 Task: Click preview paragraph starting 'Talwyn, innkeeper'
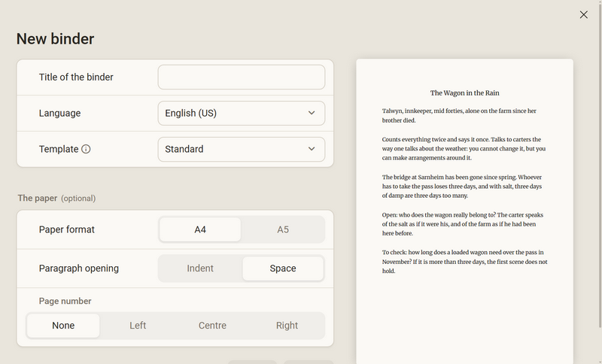459,116
